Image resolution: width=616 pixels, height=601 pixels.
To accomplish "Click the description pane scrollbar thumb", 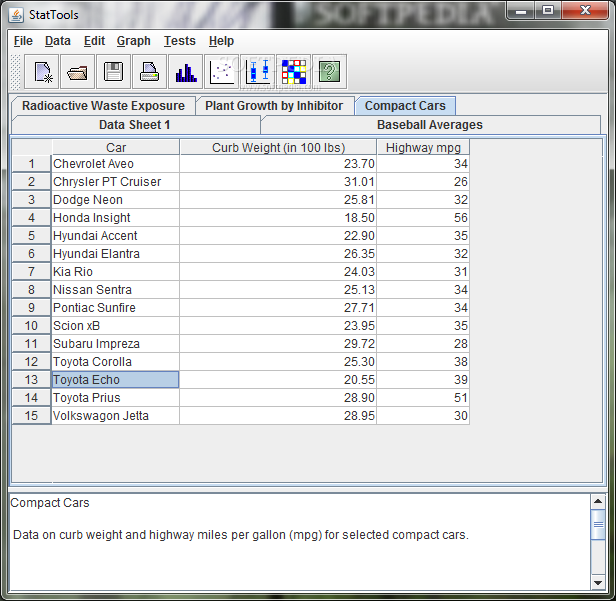I will [598, 525].
